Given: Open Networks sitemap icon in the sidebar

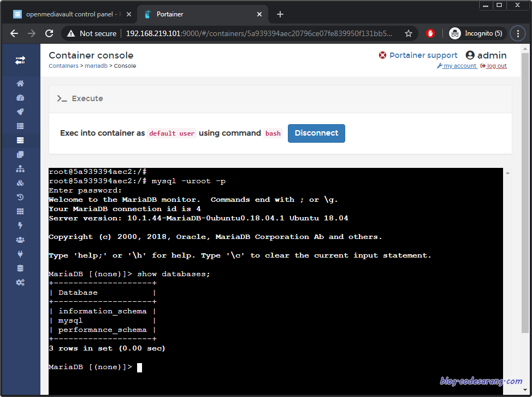Looking at the screenshot, I should point(20,169).
